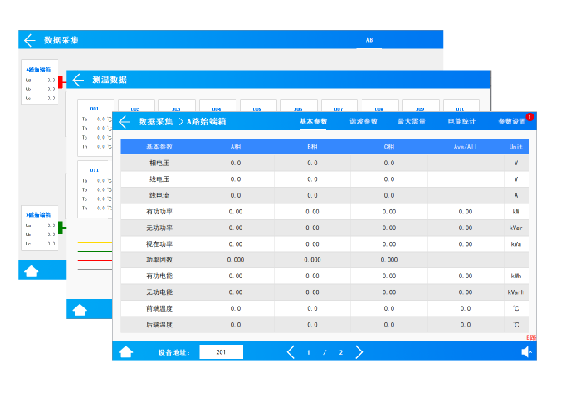
Task: Go to the previous page with the left chevron
Action: [x=290, y=352]
